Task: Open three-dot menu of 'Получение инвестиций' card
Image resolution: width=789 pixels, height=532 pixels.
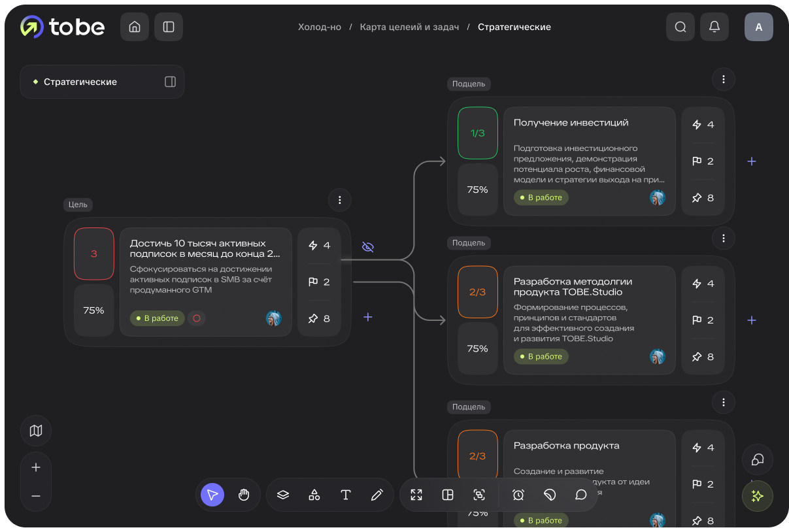Action: [x=723, y=79]
